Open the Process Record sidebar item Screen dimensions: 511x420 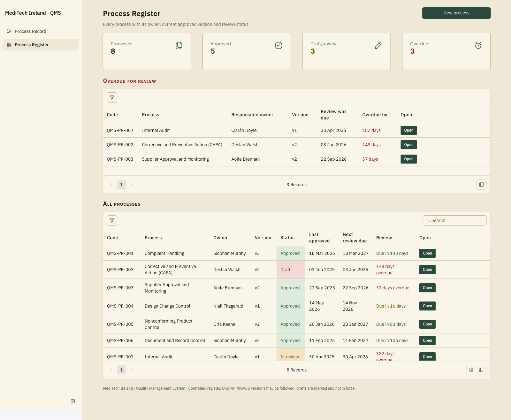(x=41, y=31)
